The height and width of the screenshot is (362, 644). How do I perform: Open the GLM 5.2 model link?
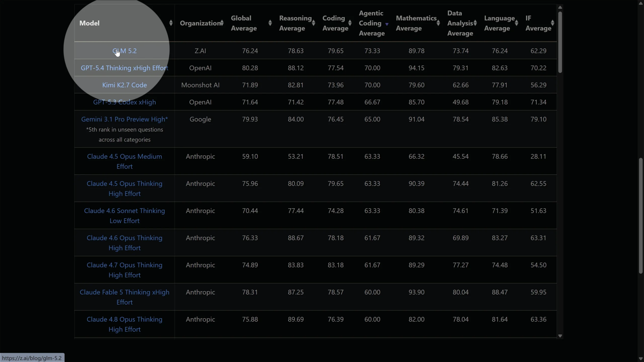click(x=125, y=51)
